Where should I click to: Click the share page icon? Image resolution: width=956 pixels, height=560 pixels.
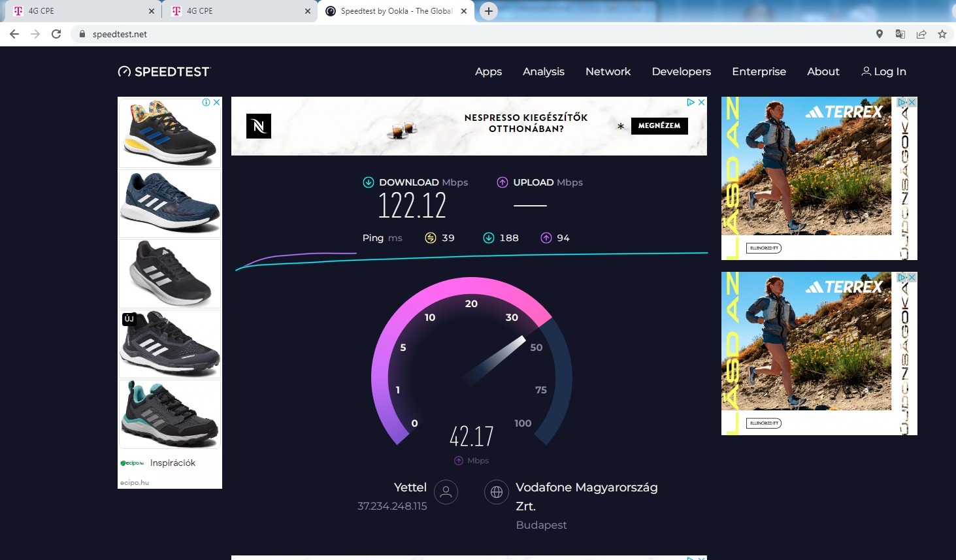pos(921,34)
